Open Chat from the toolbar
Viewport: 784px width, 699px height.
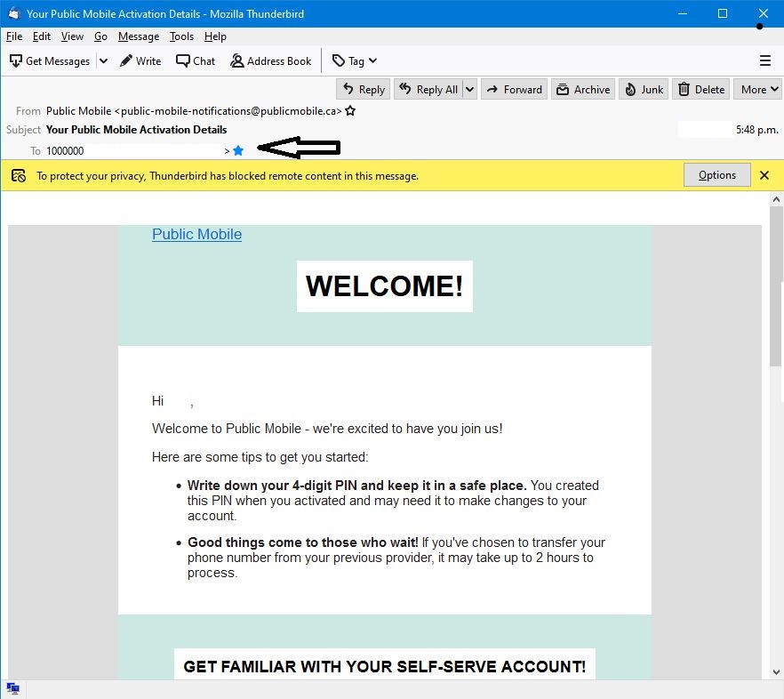196,61
